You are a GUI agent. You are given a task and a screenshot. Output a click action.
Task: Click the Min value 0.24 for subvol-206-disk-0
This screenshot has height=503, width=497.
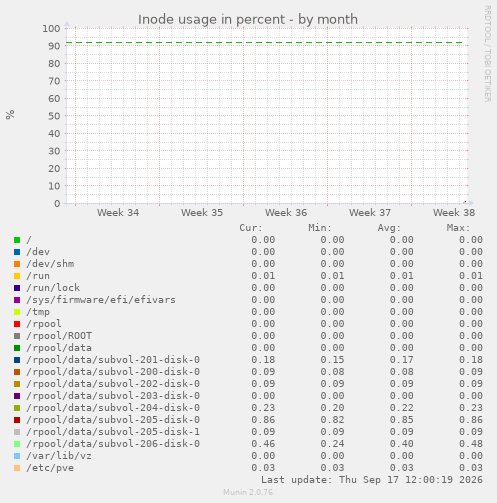point(332,444)
